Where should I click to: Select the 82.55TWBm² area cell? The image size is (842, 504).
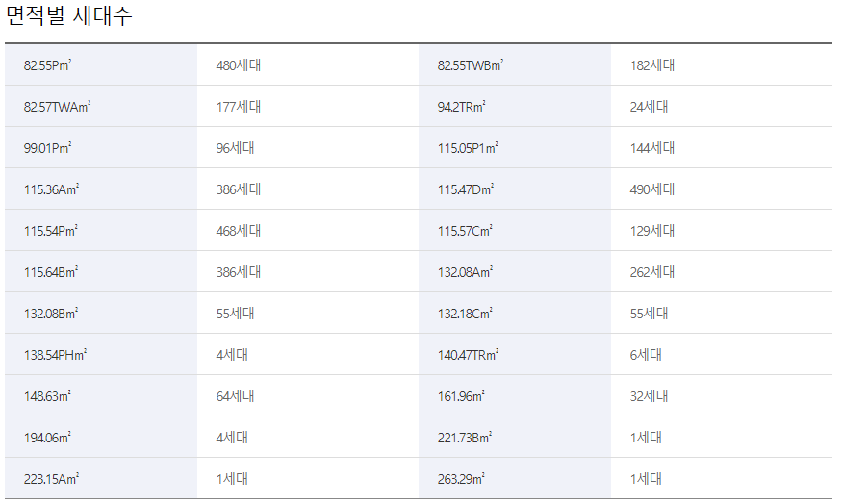471,65
